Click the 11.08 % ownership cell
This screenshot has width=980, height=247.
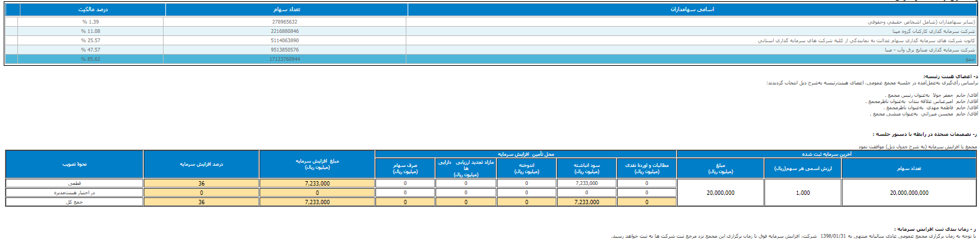pos(90,31)
